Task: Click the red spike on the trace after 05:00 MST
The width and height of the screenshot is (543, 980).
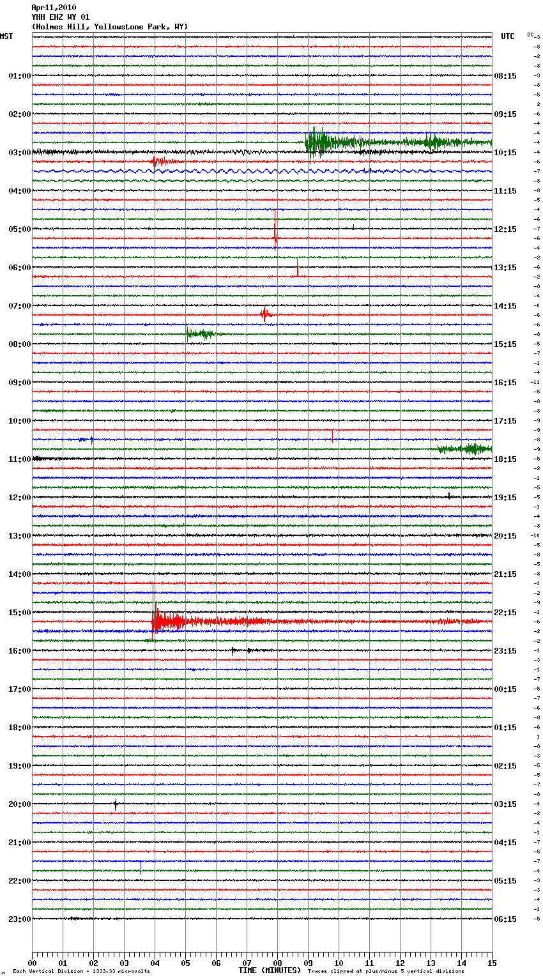Action: pyautogui.click(x=275, y=230)
